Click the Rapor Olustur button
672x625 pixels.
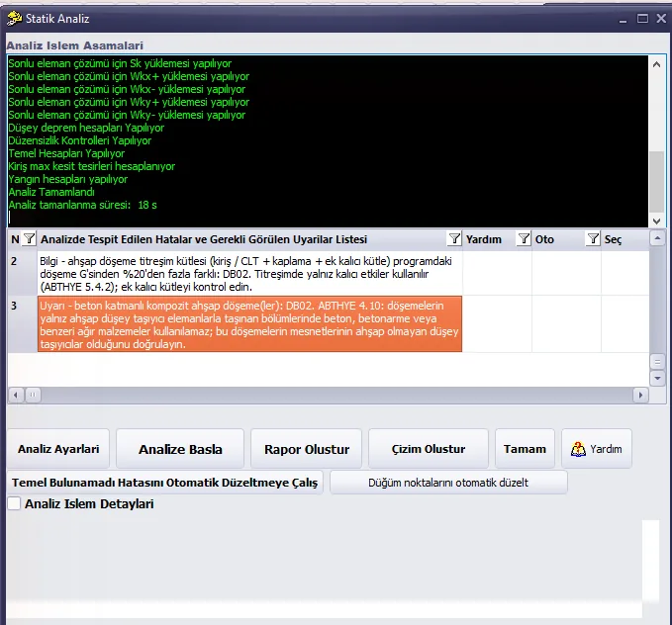pos(307,449)
